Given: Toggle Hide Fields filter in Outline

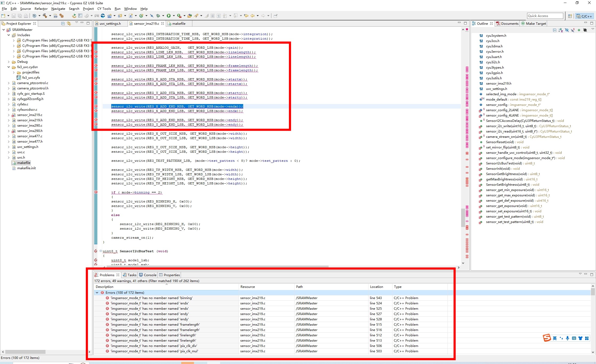Looking at the screenshot, I should [x=567, y=30].
